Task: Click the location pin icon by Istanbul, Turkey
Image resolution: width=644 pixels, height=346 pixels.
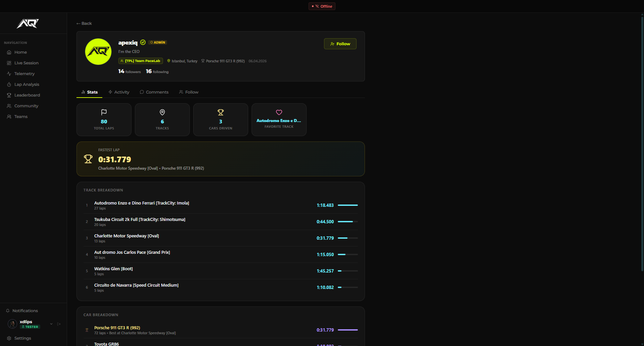Action: pos(169,61)
